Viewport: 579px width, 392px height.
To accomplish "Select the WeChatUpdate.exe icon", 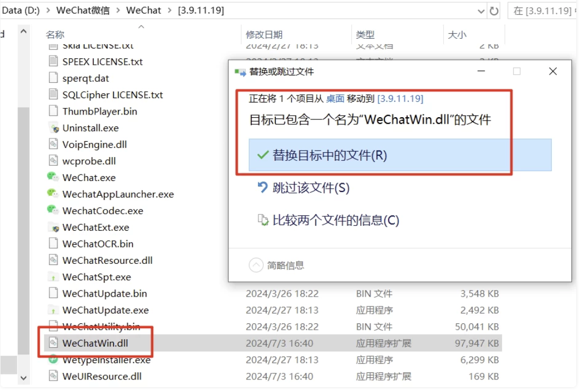I will pyautogui.click(x=53, y=310).
